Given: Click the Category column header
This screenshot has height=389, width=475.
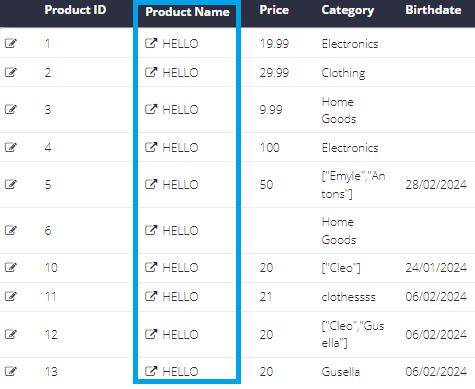Looking at the screenshot, I should [348, 11].
